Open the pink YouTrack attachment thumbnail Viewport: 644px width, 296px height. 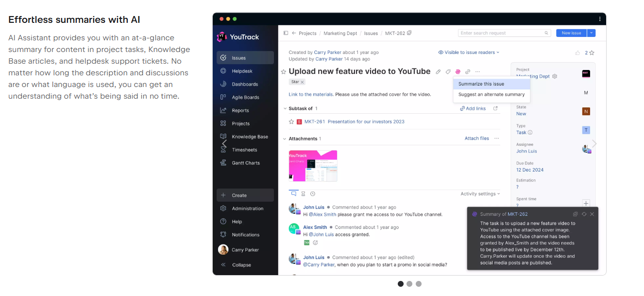point(313,166)
